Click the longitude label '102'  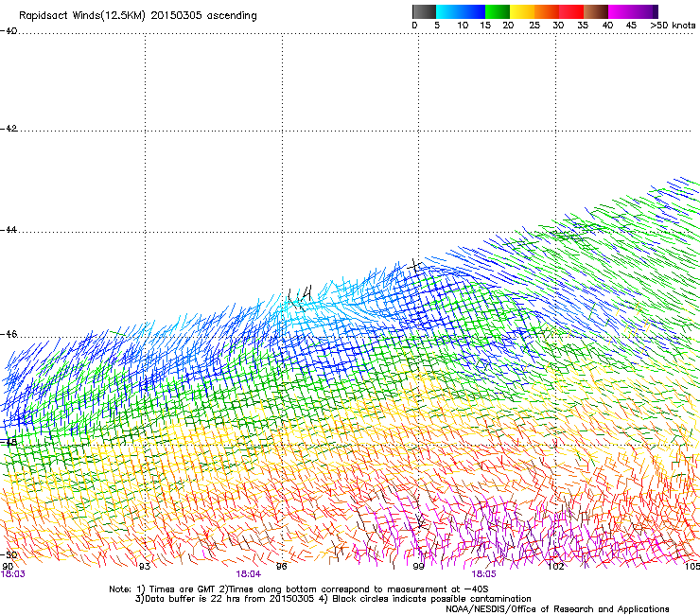click(x=556, y=567)
